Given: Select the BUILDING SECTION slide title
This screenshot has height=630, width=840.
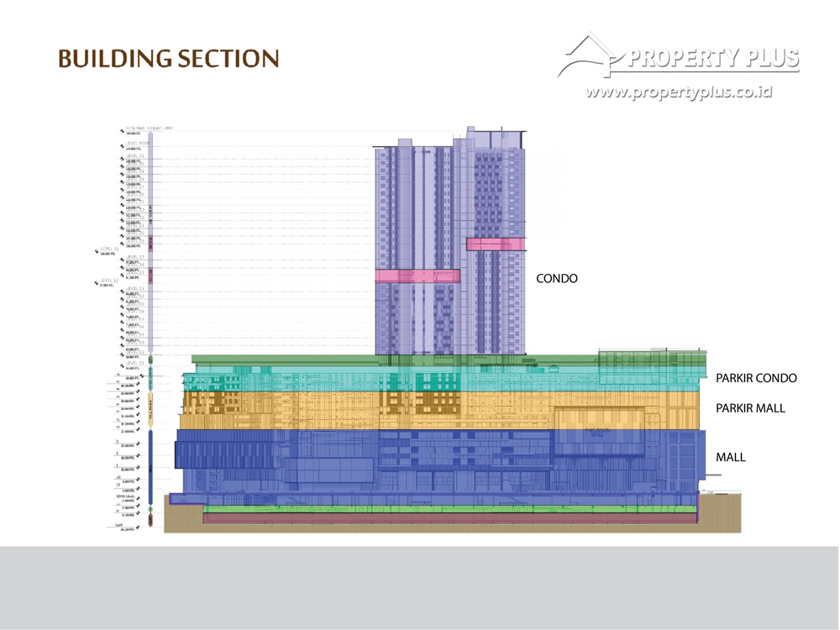Looking at the screenshot, I should tap(168, 59).
